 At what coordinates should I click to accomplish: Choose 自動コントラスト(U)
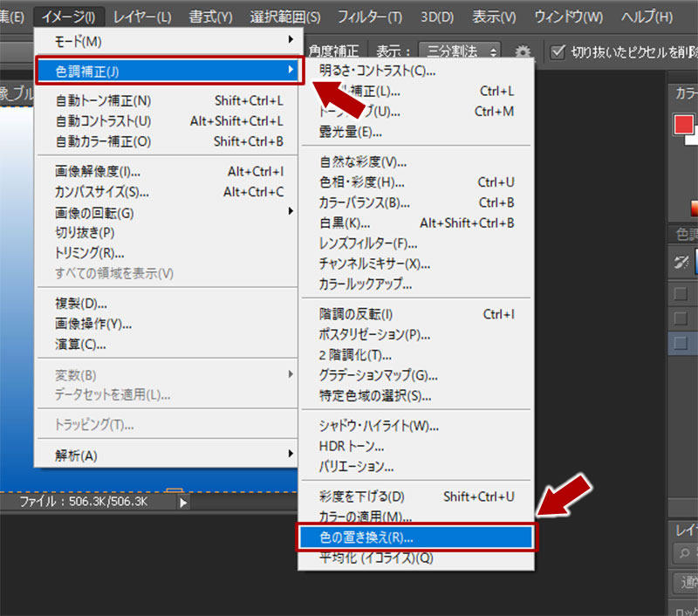(x=168, y=121)
